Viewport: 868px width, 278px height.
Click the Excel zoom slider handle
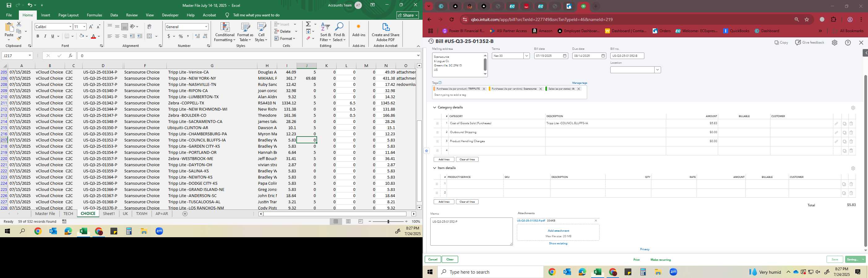388,221
